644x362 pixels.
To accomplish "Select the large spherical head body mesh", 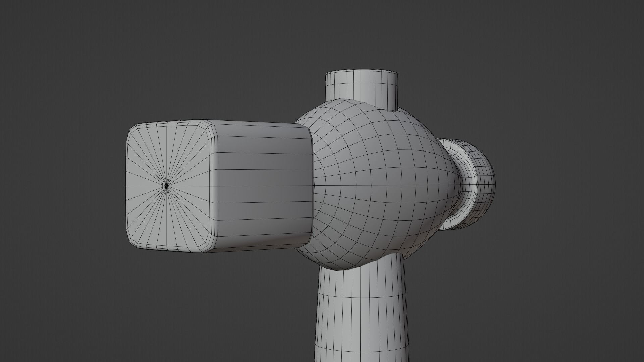I will point(377,185).
